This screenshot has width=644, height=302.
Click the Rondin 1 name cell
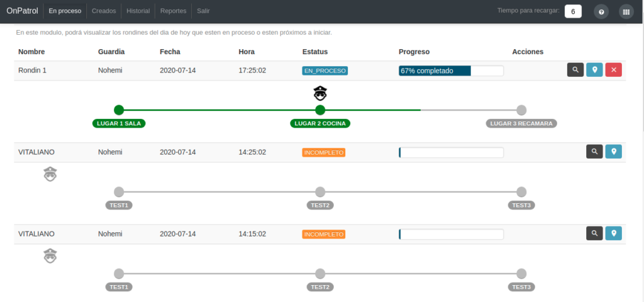coord(33,70)
